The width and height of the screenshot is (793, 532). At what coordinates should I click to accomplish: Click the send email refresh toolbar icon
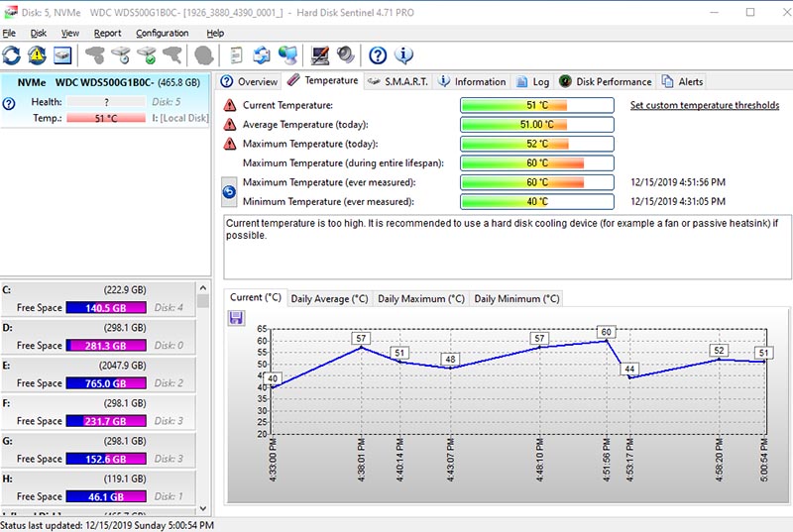[x=262, y=55]
